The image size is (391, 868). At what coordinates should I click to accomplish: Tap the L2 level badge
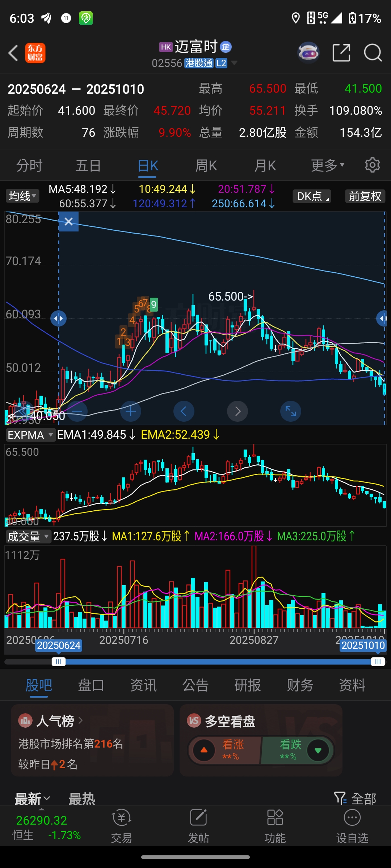[x=221, y=63]
